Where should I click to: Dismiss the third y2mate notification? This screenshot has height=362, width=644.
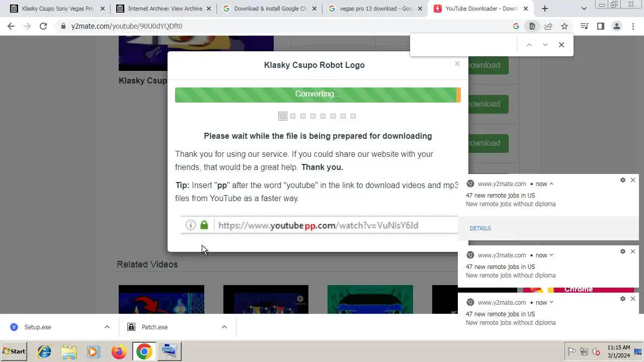tap(633, 299)
